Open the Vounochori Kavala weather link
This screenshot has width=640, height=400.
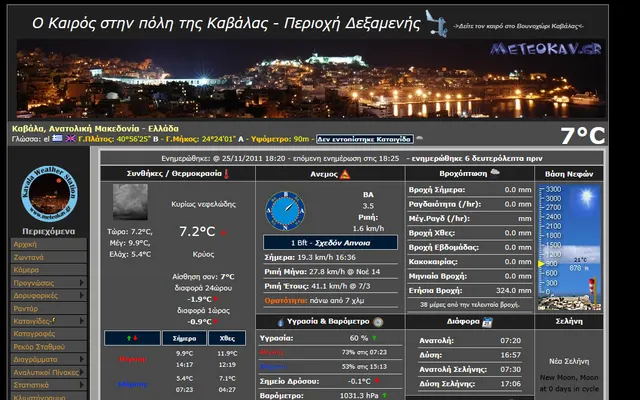click(x=518, y=26)
